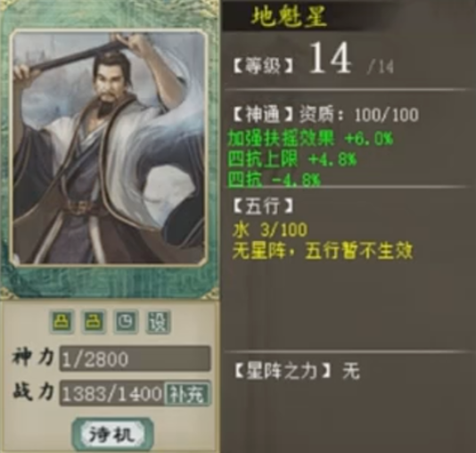Click the 无星阵，五行暂不生效 notice
Screen dimensions: 476x453
click(323, 251)
